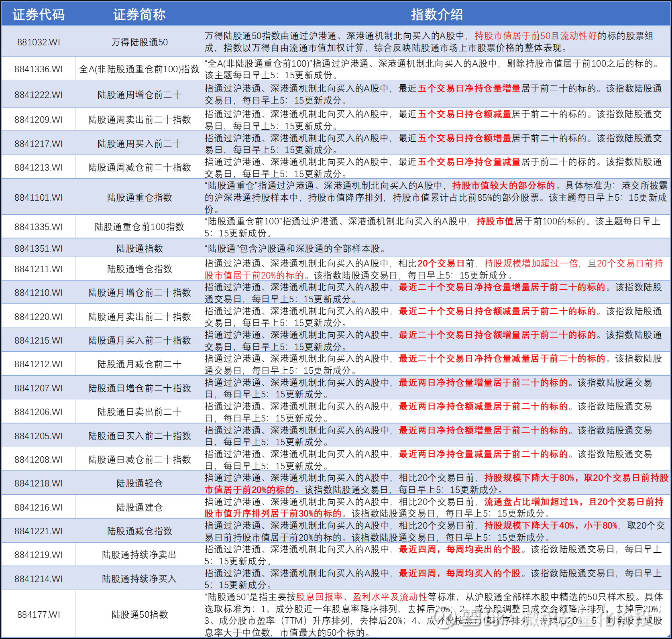Click the name 陆股通月买入前二十指数
Viewport: 672px width, 639px height.
[139, 340]
